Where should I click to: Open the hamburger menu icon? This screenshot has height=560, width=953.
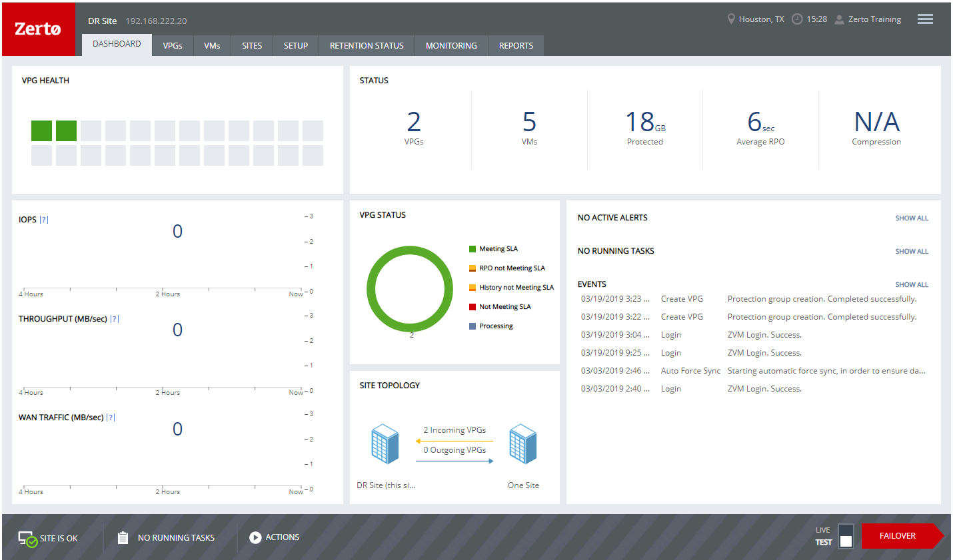[924, 19]
